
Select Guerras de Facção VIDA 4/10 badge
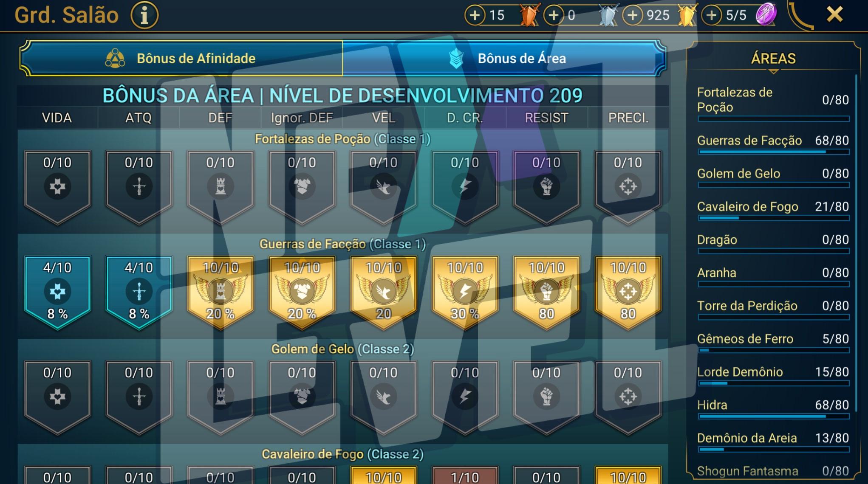[x=57, y=293]
